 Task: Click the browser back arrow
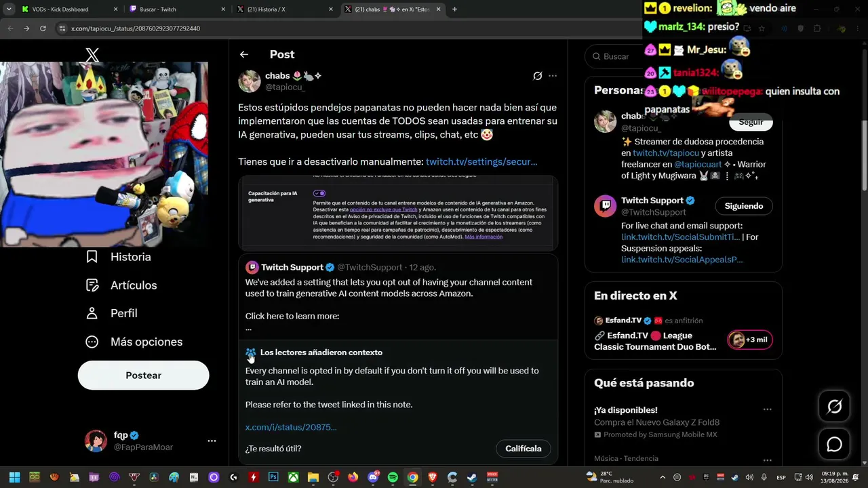pyautogui.click(x=10, y=28)
